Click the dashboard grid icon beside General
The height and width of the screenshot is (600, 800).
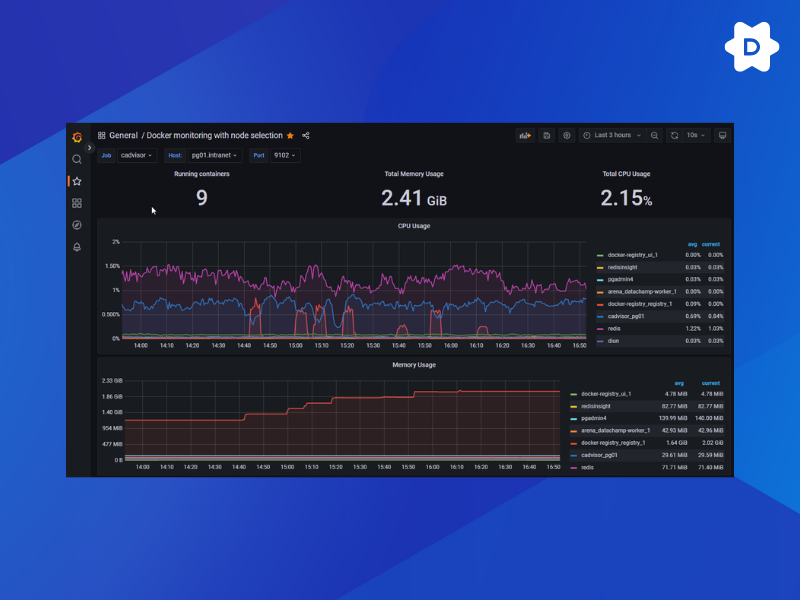point(102,135)
